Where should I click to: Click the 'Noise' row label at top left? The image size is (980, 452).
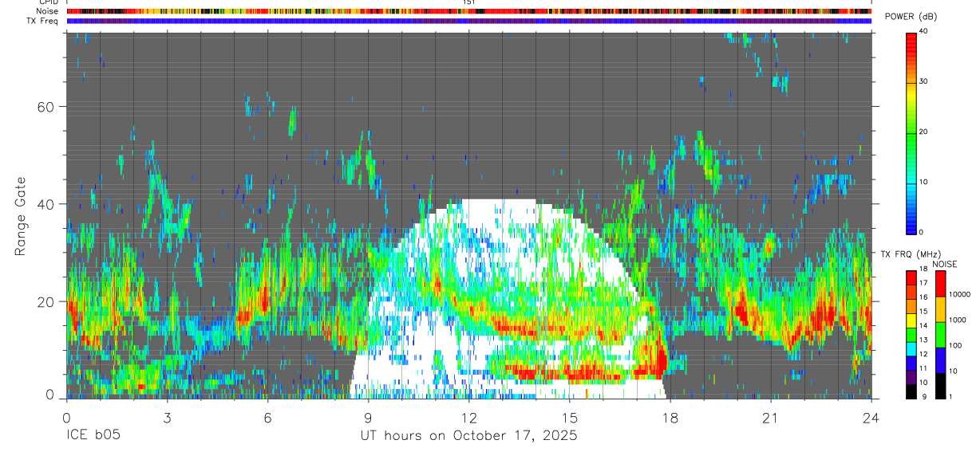pos(49,11)
